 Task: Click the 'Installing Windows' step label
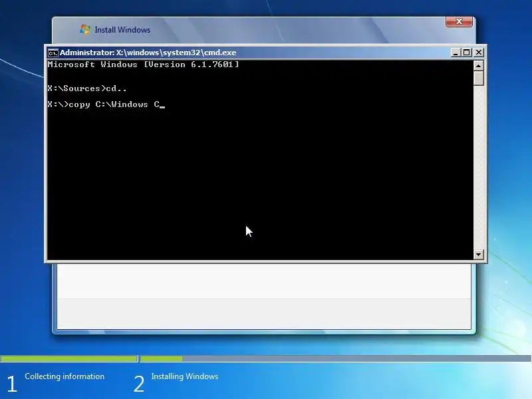pos(185,376)
